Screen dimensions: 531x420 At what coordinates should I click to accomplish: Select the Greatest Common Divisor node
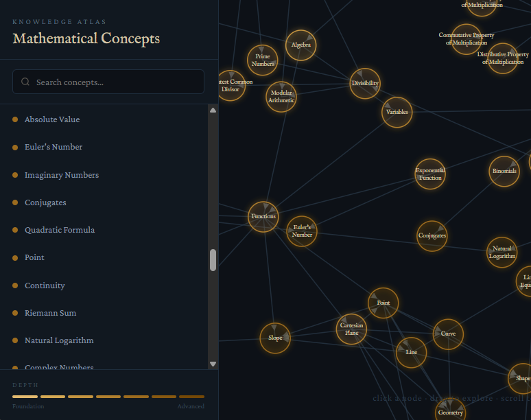click(x=231, y=85)
